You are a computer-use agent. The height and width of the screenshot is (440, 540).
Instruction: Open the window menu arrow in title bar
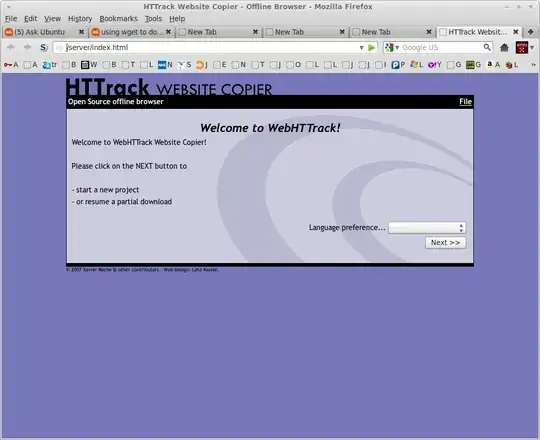[8, 6]
